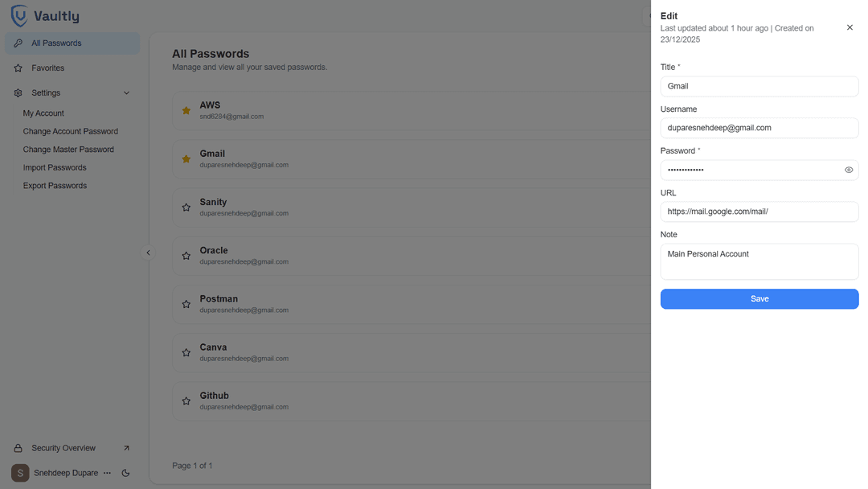Image resolution: width=868 pixels, height=489 pixels.
Task: Open the Security Overview external link icon
Action: [126, 448]
